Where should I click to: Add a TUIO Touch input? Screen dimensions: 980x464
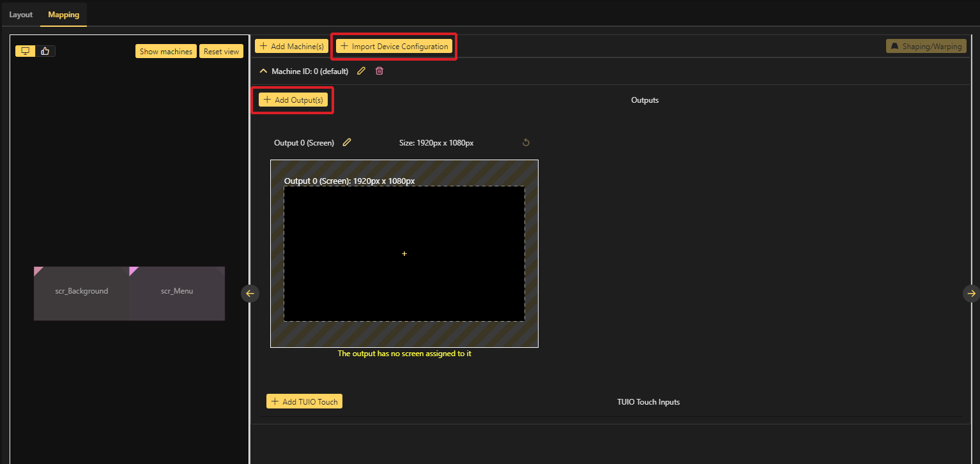click(304, 401)
